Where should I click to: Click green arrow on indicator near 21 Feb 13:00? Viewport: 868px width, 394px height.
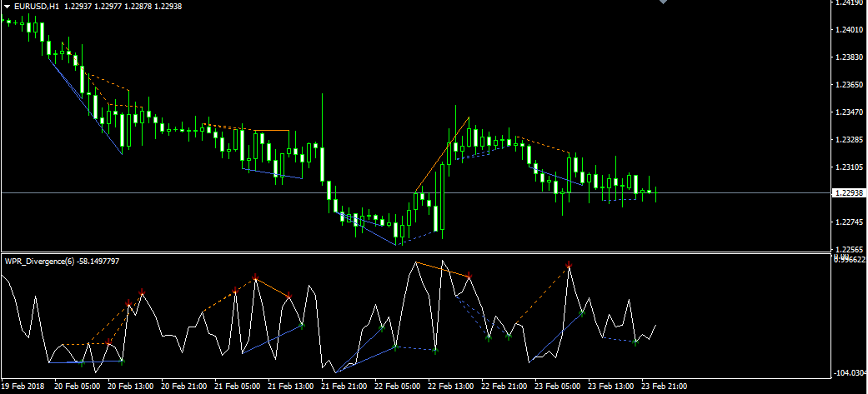pos(302,326)
